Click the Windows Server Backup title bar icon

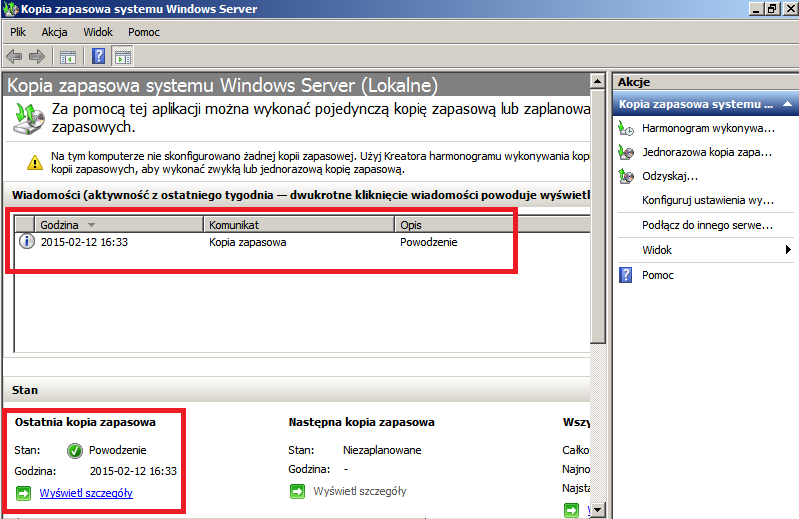11,9
